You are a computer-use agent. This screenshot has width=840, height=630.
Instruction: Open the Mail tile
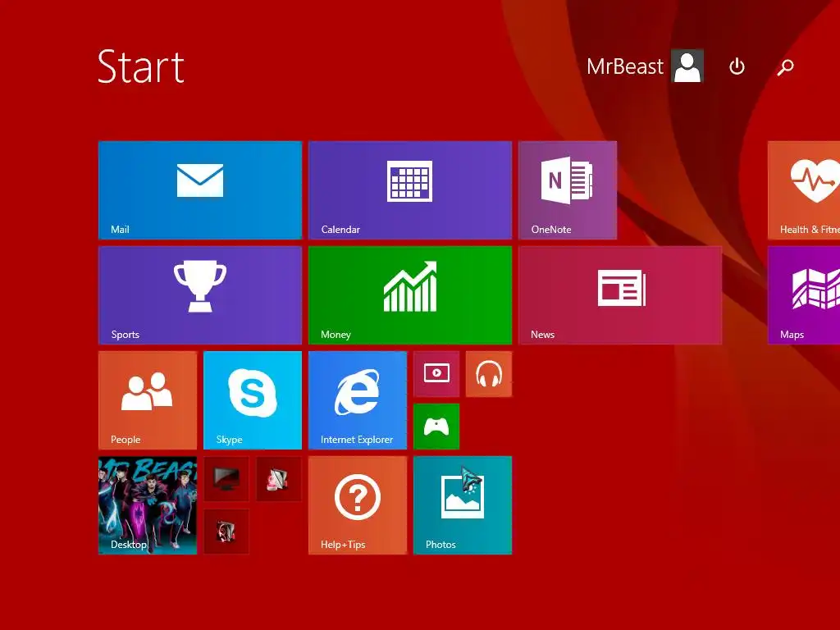[x=200, y=190]
